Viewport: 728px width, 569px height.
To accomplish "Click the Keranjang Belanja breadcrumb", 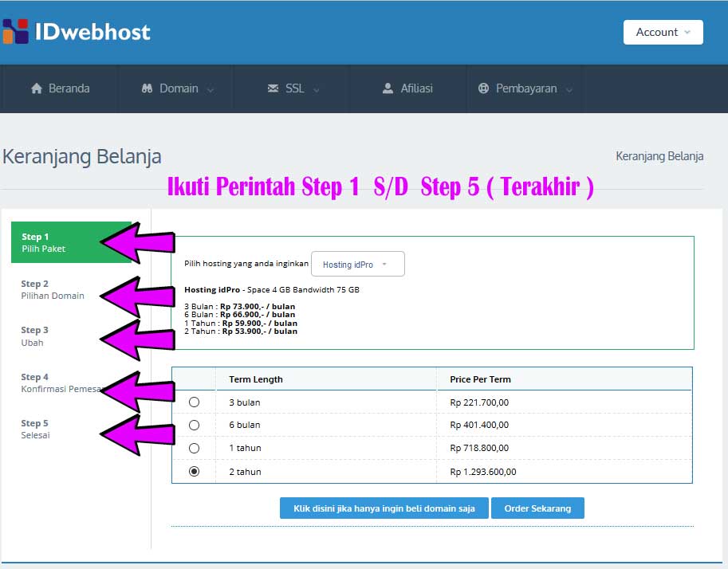I will (659, 156).
